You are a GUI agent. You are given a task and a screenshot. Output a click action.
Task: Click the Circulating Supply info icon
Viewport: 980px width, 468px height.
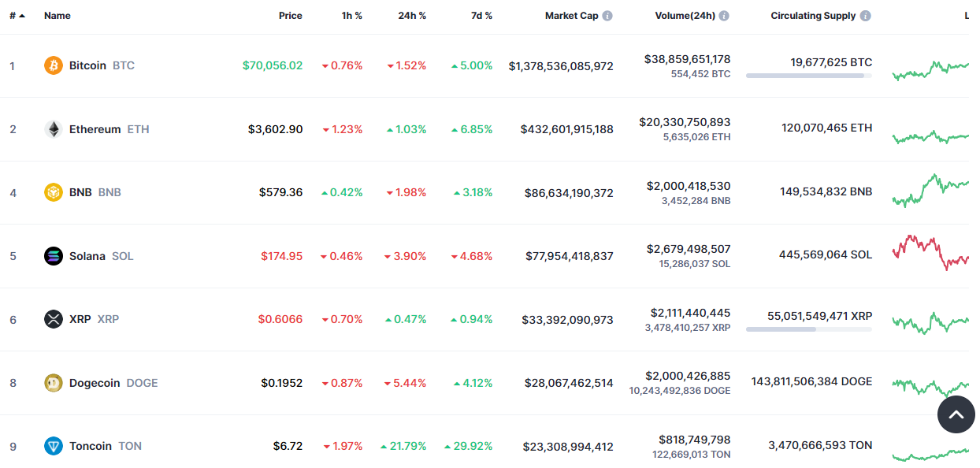point(866,16)
